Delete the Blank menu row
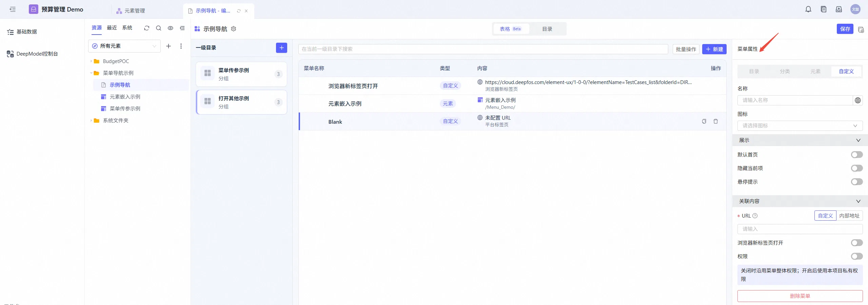 pos(716,121)
